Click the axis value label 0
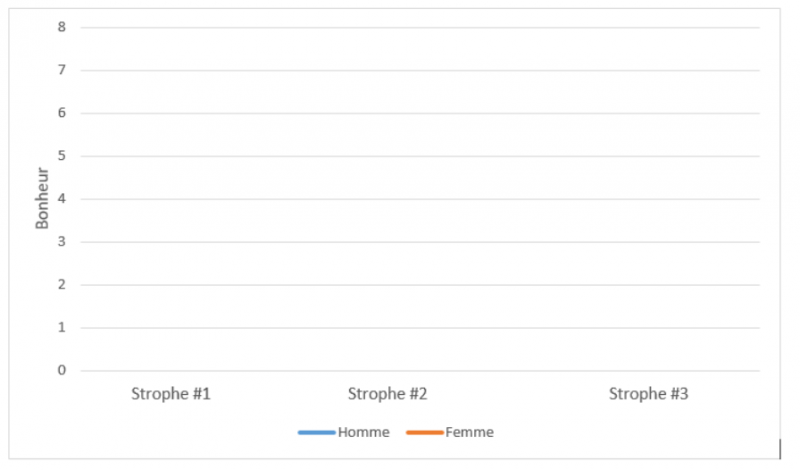The image size is (800, 470). [62, 371]
